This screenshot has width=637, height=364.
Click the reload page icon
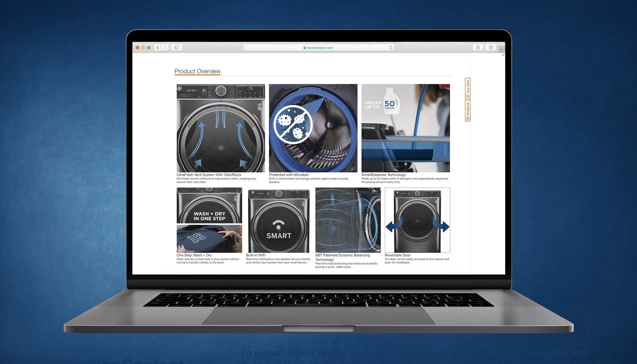point(390,48)
